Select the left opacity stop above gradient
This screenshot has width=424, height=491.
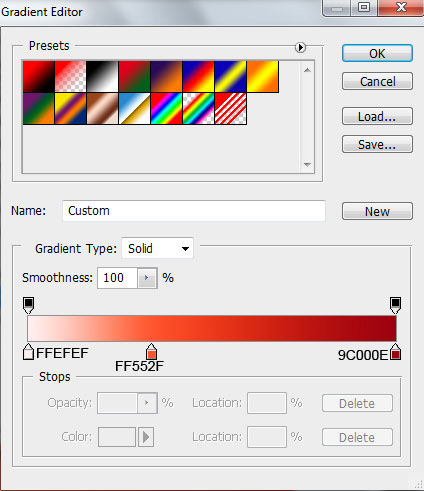(x=28, y=305)
